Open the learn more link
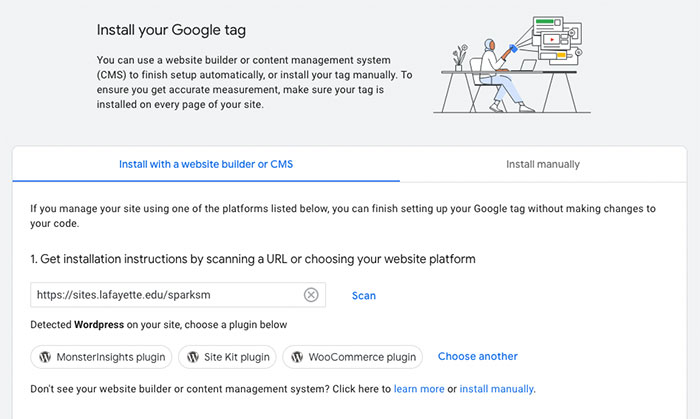This screenshot has width=700, height=419. 419,389
